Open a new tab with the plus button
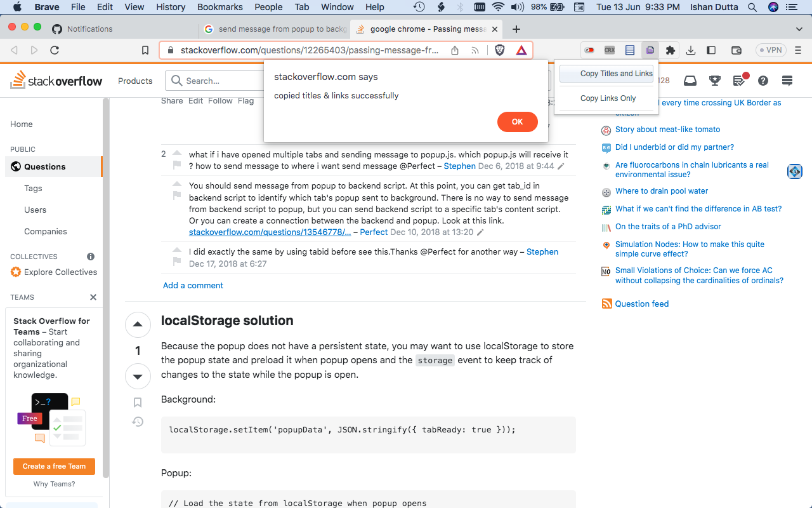The image size is (812, 508). coord(516,29)
